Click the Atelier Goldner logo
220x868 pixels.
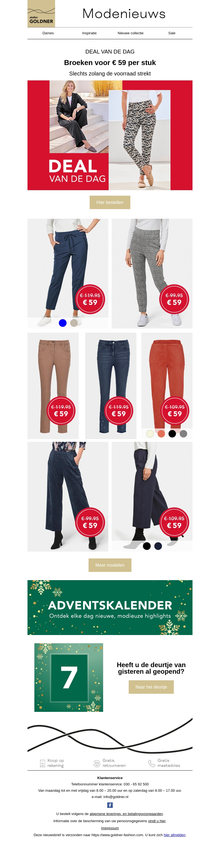point(41,13)
